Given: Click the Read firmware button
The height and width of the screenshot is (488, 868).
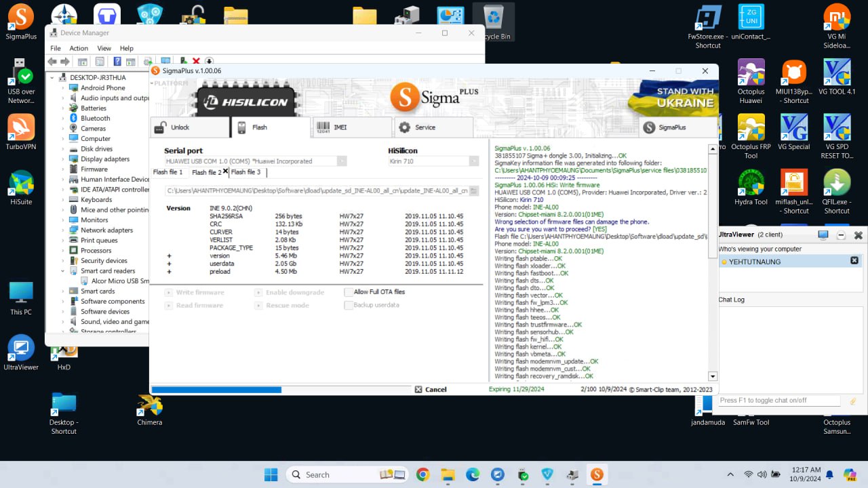Looking at the screenshot, I should [x=194, y=305].
